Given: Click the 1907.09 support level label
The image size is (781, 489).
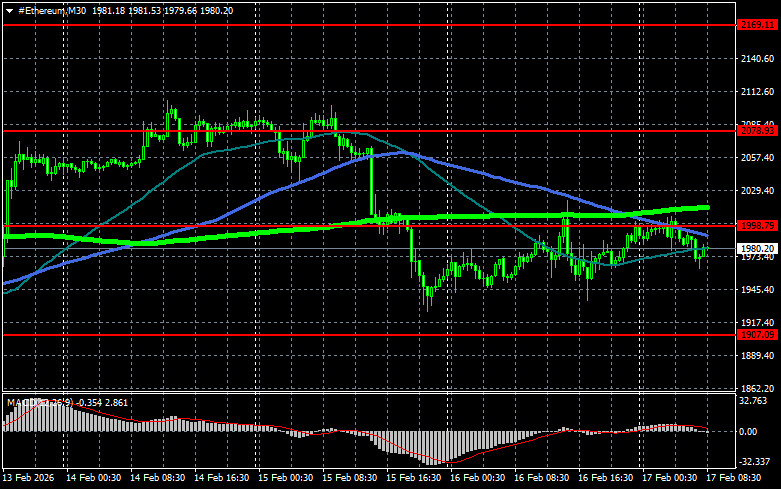Looking at the screenshot, I should tap(757, 335).
